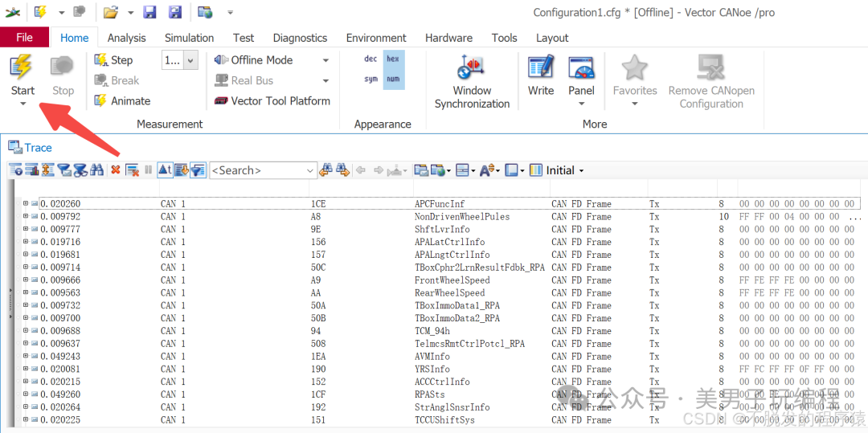Expand the YRSInfo trace row
This screenshot has width=868, height=433.
(x=26, y=370)
